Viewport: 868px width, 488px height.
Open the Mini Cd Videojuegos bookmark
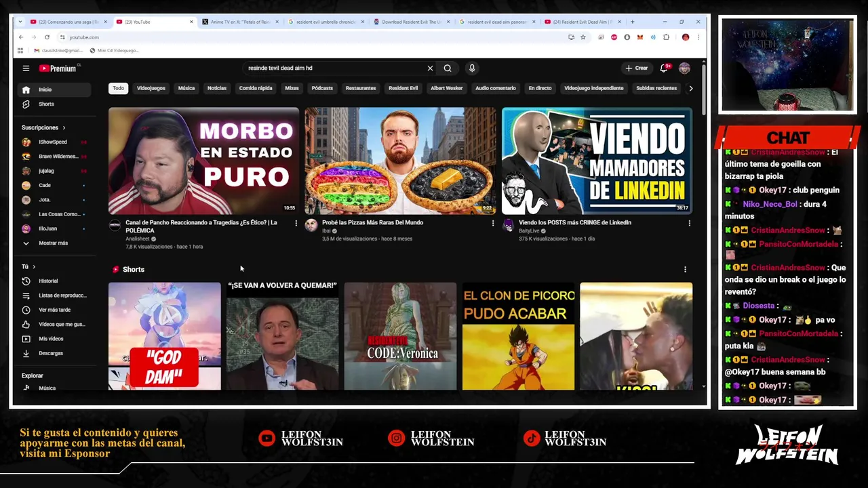click(114, 50)
